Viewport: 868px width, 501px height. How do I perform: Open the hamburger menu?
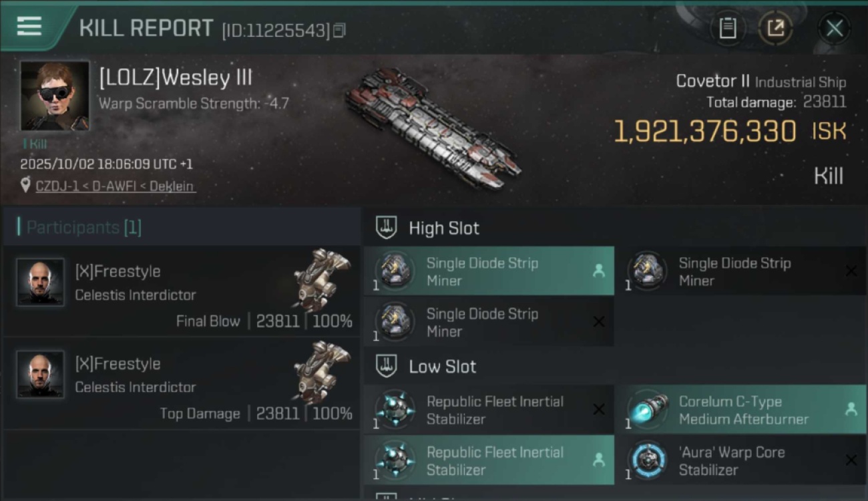tap(29, 26)
